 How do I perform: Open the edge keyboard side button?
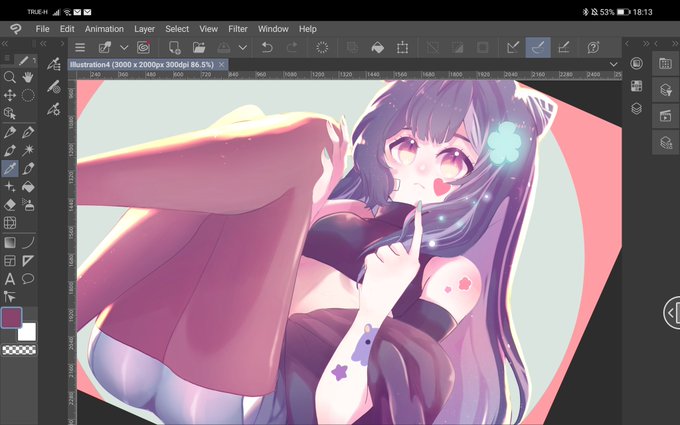click(x=672, y=312)
